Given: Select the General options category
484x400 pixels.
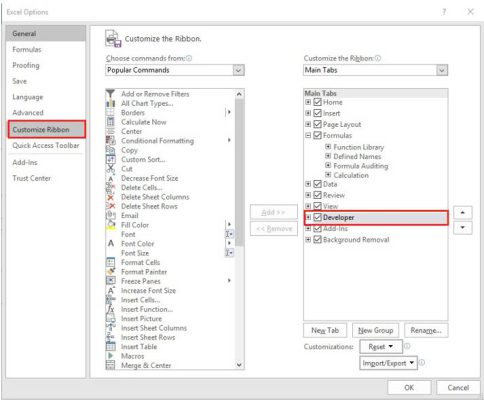Looking at the screenshot, I should tap(46, 33).
